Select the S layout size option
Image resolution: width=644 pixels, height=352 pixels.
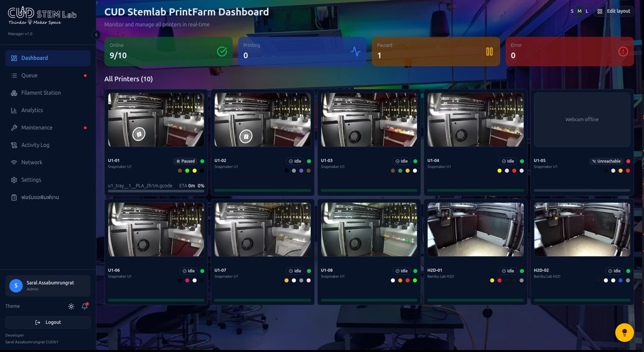coord(572,11)
